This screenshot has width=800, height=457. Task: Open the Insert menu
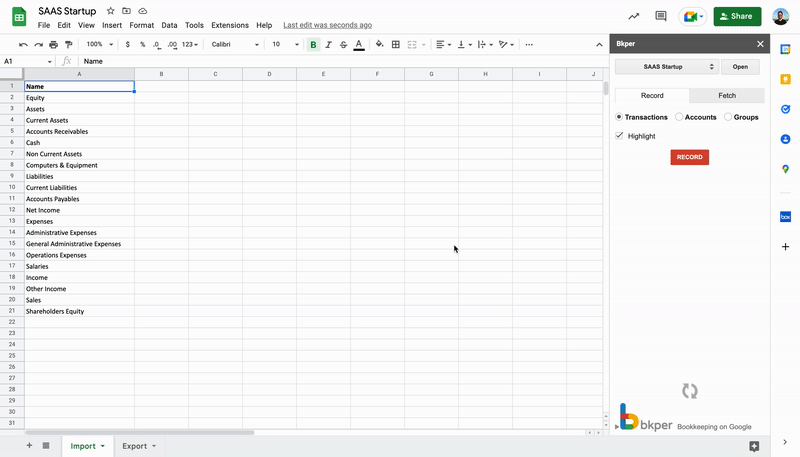[112, 25]
